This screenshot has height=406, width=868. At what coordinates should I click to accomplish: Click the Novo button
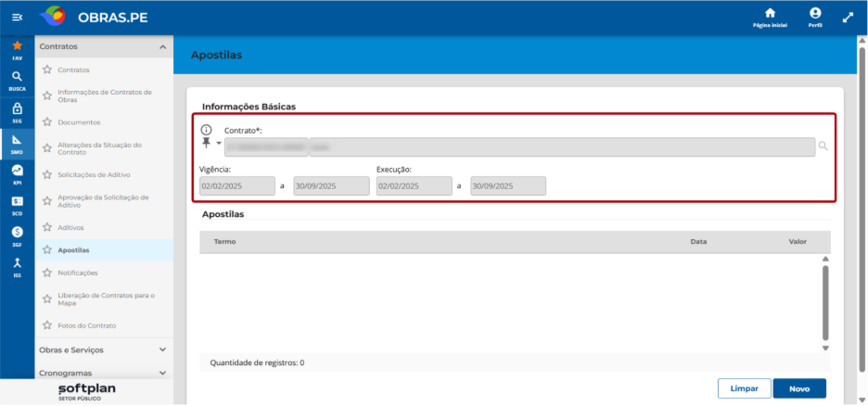pos(799,388)
